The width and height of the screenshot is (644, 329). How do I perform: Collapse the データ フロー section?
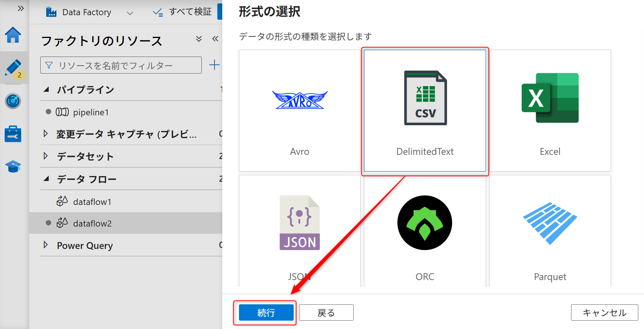[46, 178]
